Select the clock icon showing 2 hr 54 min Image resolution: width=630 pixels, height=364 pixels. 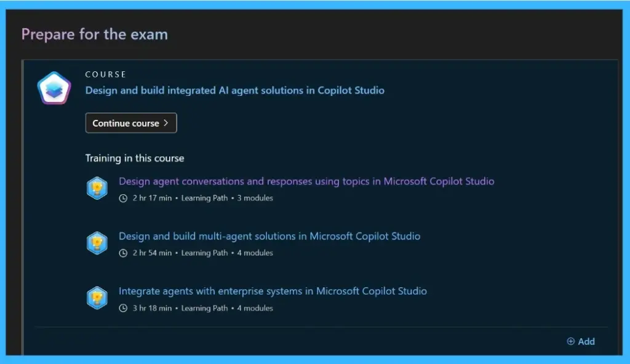(122, 252)
